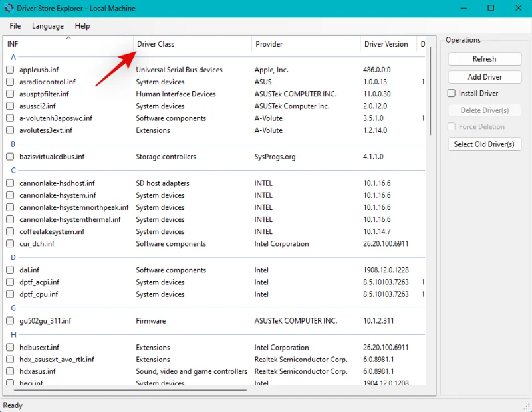Maximize the Driver Store Explorer window
Image resolution: width=532 pixels, height=412 pixels.
coord(491,8)
